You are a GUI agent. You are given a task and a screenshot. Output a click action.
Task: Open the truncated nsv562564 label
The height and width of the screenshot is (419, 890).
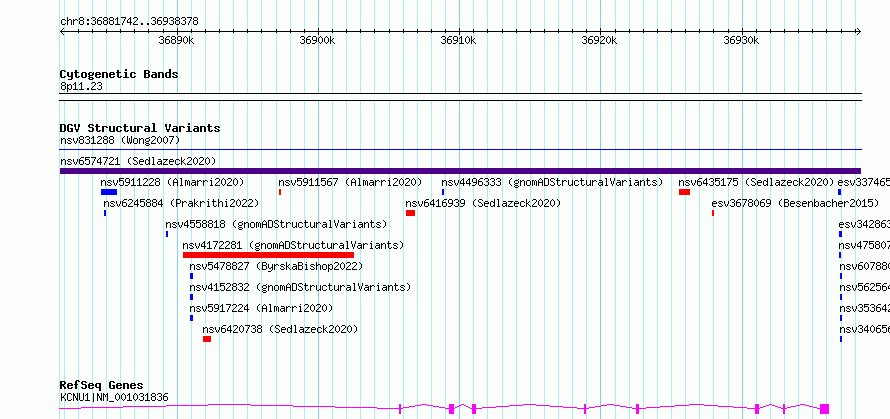(864, 287)
